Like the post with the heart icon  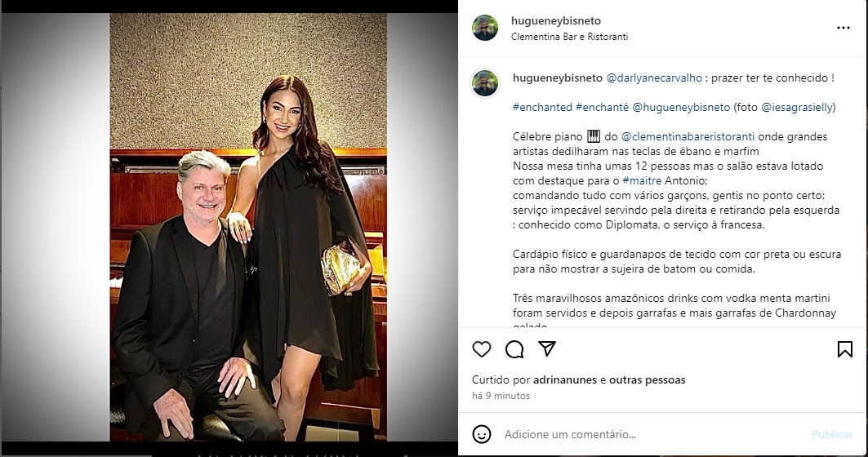482,349
